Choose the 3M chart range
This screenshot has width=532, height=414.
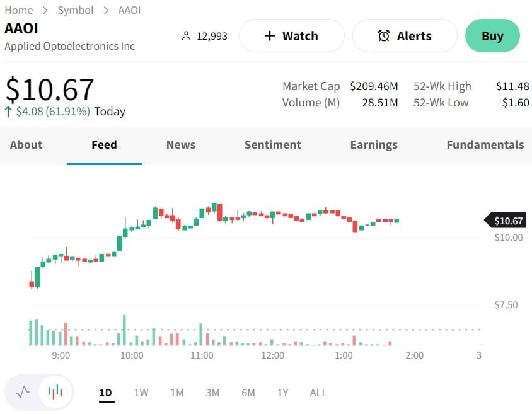tap(212, 393)
